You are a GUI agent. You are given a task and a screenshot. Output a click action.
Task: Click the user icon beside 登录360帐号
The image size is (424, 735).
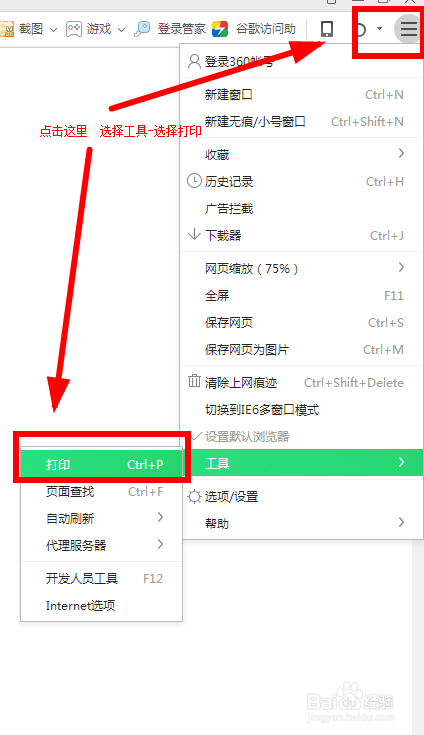194,61
